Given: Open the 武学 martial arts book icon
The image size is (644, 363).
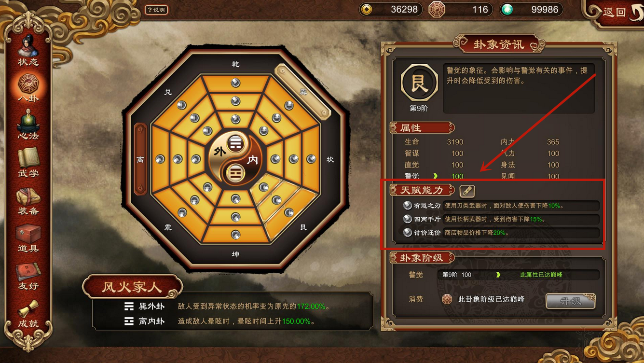Looking at the screenshot, I should pos(28,163).
